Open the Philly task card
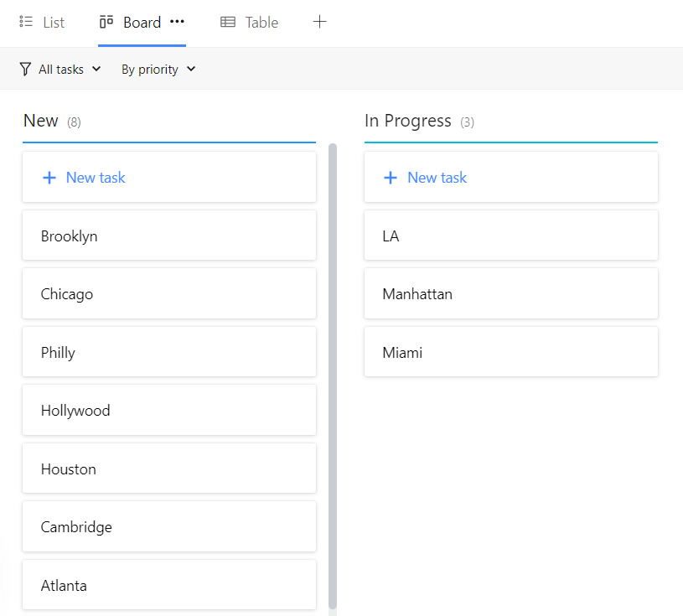The height and width of the screenshot is (616, 683). point(169,351)
